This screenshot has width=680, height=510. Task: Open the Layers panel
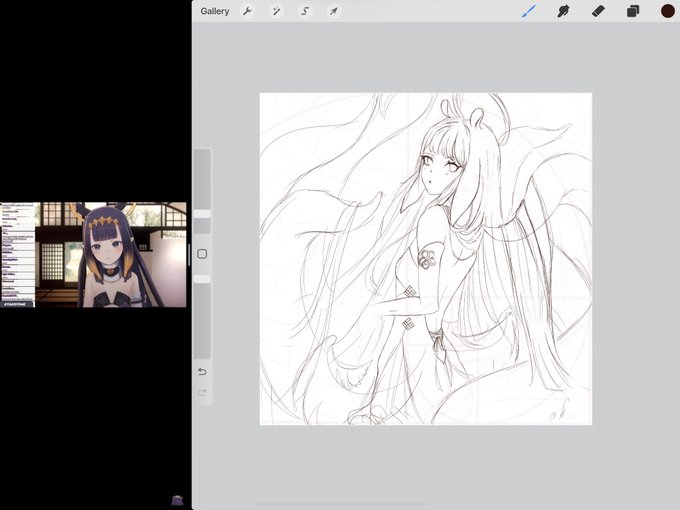click(x=633, y=11)
